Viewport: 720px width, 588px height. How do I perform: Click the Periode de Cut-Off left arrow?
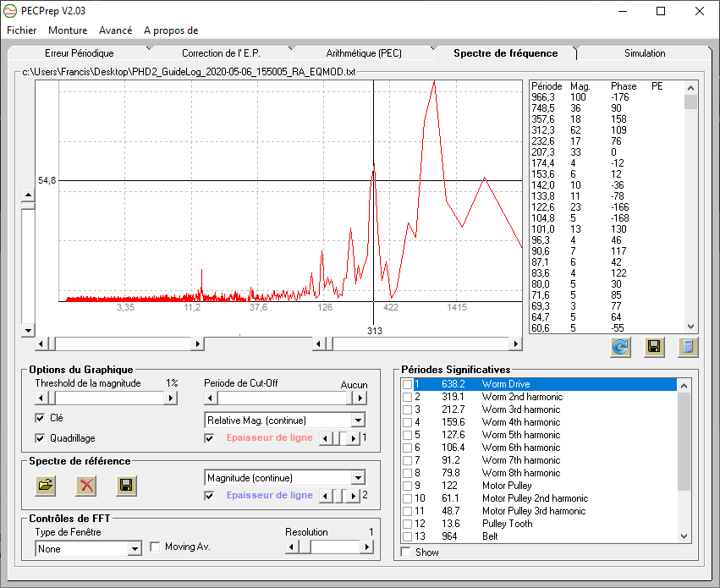211,398
